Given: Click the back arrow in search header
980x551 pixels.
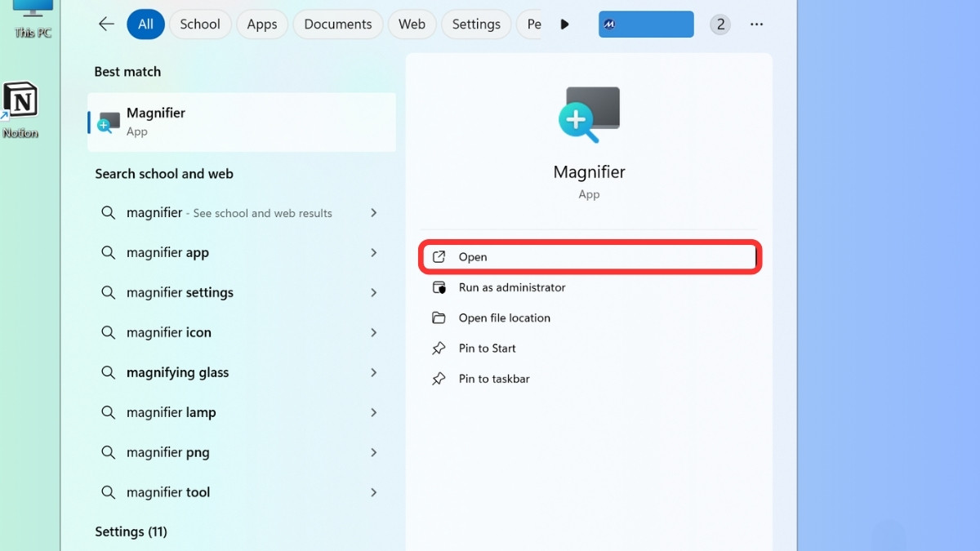Looking at the screenshot, I should (106, 24).
